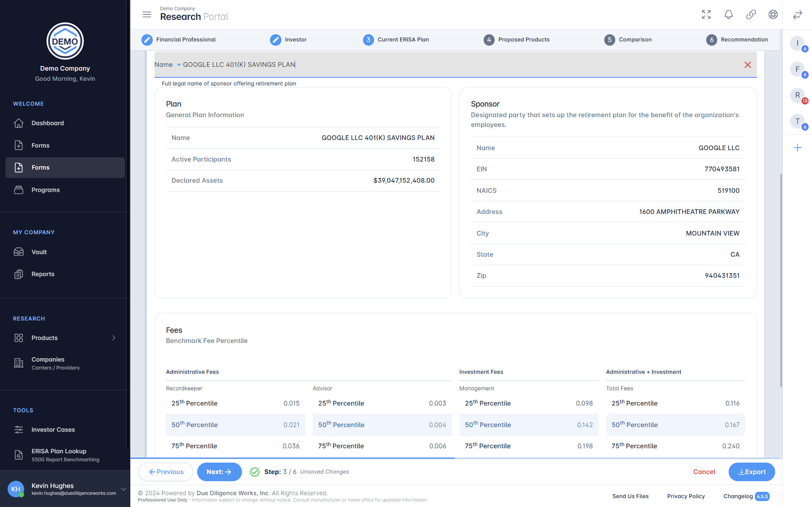Open Companies Carriers / Providers
Screen dimensions: 812x507
click(65, 363)
